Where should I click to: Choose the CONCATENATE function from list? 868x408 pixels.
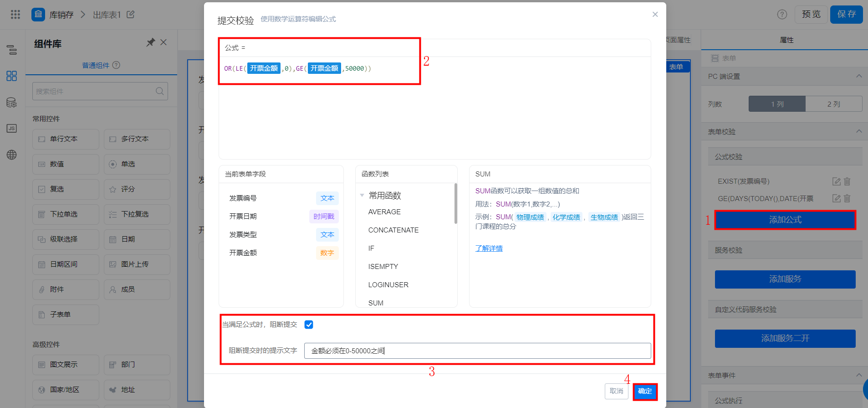coord(393,230)
